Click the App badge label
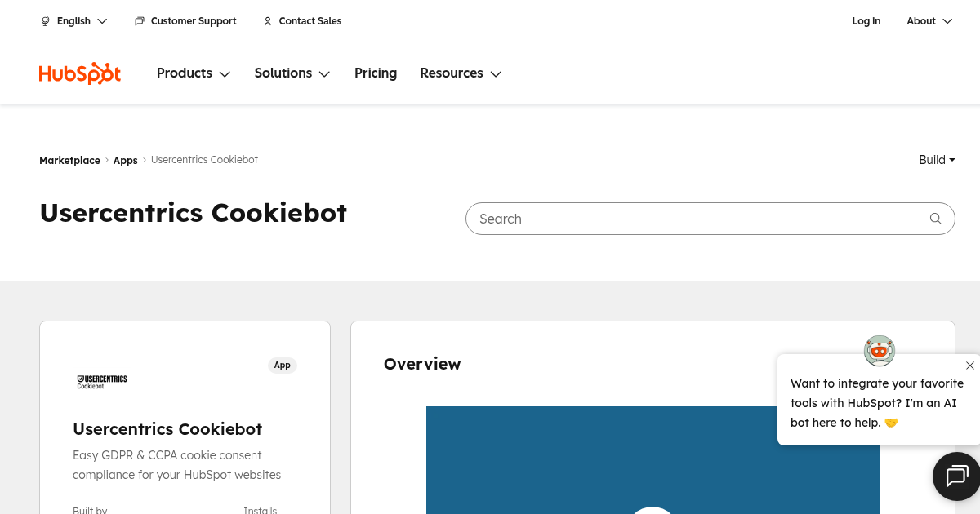 [x=283, y=366]
